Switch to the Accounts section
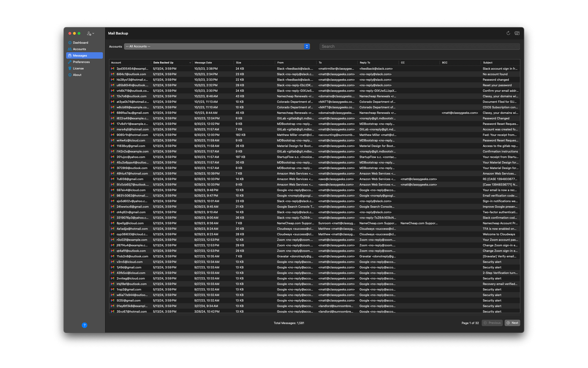The image size is (588, 368). tap(79, 49)
